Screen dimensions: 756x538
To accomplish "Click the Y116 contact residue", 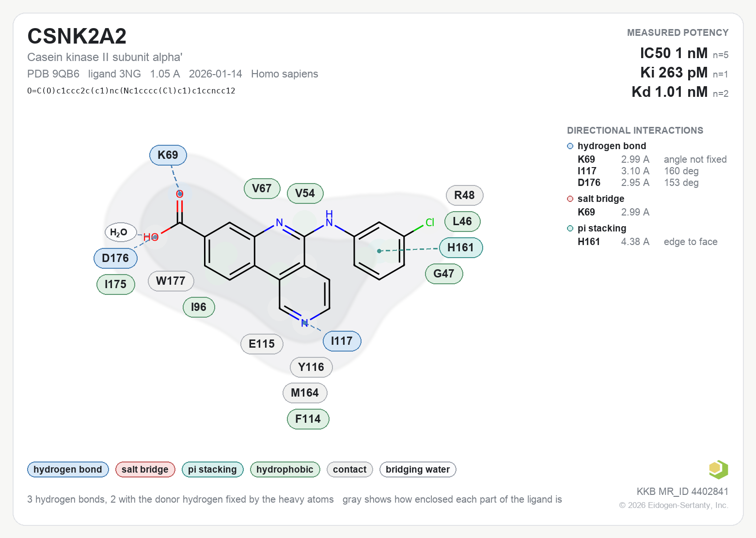I will pos(311,367).
